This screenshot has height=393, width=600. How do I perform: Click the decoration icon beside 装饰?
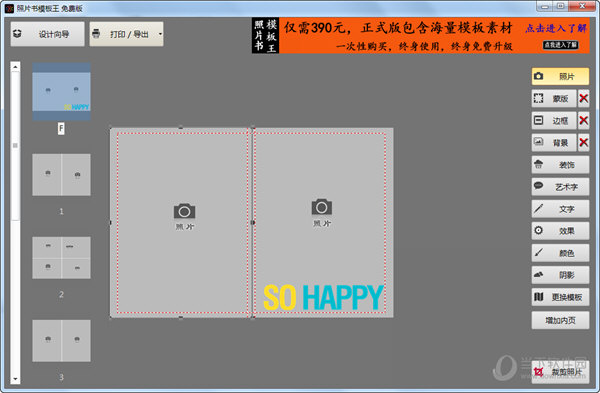tap(538, 165)
